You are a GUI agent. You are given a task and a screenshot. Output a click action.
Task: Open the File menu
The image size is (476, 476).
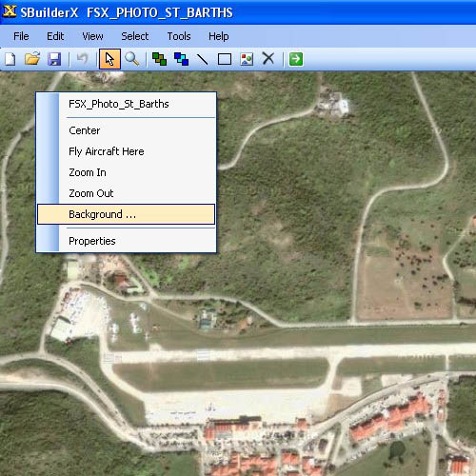pos(21,36)
